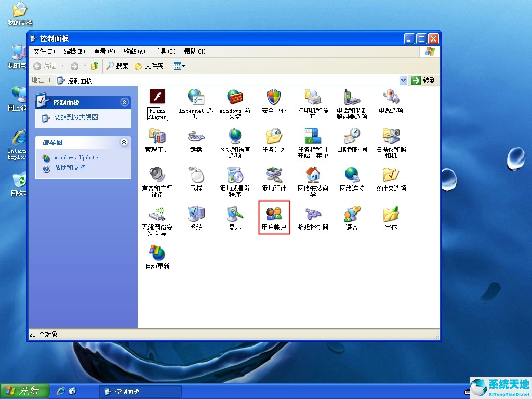Open the 后退 history dropdown arrow
This screenshot has height=399, width=532.
62,66
